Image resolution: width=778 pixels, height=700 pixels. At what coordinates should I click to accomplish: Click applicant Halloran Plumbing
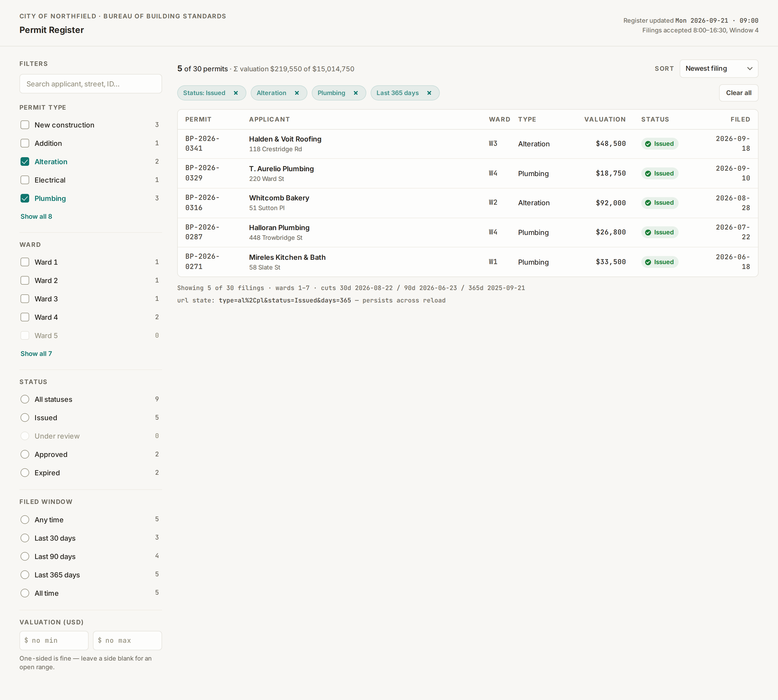[x=279, y=228]
